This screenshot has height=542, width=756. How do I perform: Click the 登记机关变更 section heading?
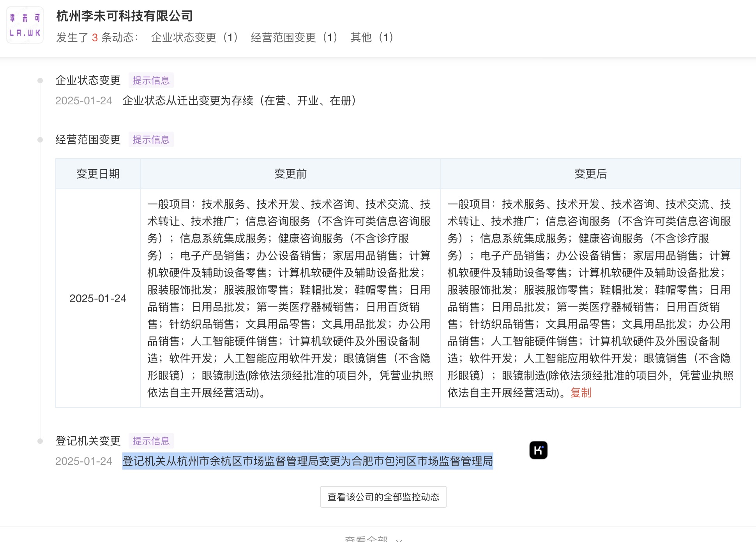[88, 441]
